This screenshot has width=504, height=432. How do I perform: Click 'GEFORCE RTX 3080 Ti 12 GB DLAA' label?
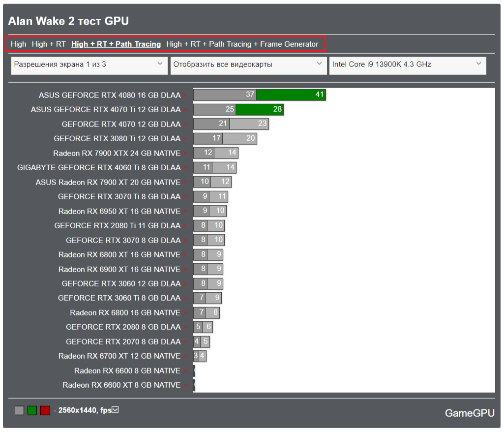point(117,139)
